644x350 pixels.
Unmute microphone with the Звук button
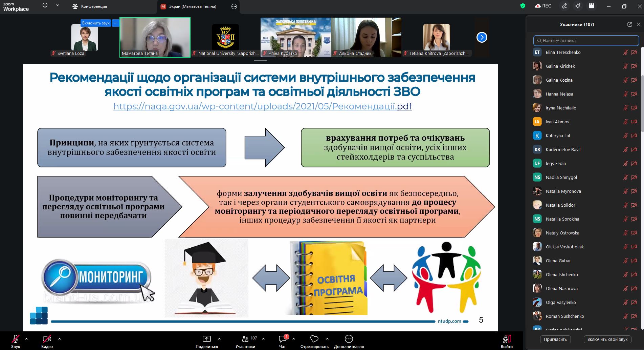(x=16, y=341)
